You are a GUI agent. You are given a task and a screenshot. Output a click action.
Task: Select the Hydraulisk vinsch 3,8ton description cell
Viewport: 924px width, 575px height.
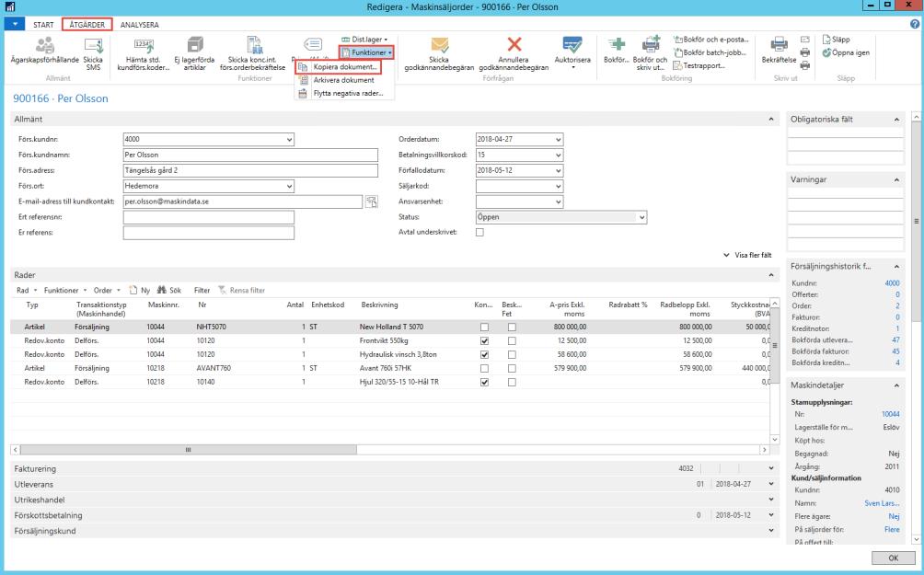click(x=398, y=355)
